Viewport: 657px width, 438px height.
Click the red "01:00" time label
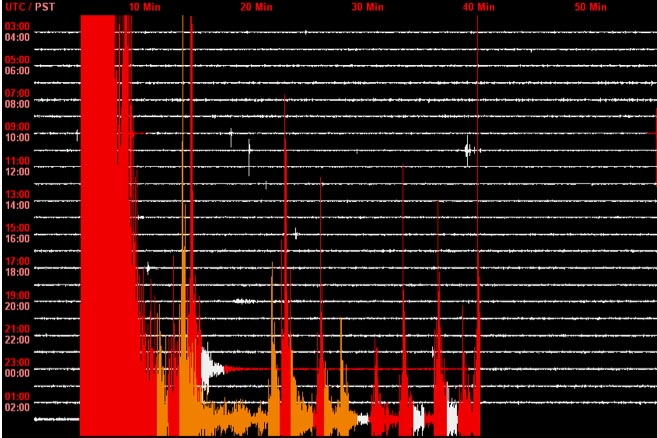click(17, 397)
